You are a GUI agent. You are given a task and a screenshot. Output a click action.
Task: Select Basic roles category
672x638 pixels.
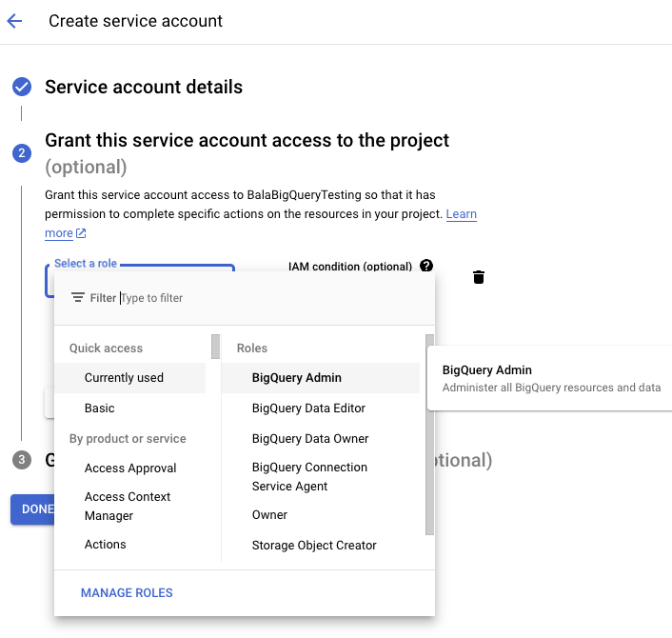pos(129,408)
